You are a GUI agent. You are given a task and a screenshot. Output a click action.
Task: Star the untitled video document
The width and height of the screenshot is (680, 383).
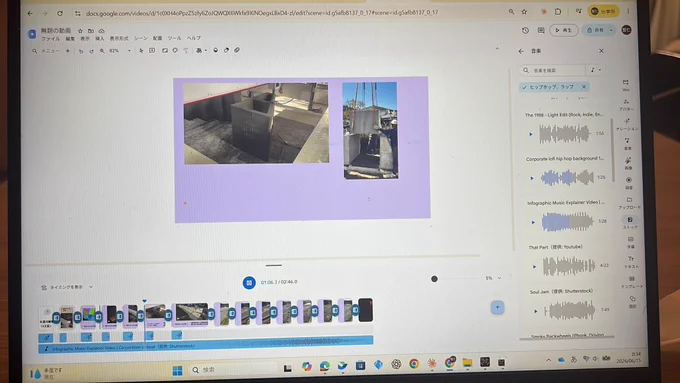(x=80, y=31)
